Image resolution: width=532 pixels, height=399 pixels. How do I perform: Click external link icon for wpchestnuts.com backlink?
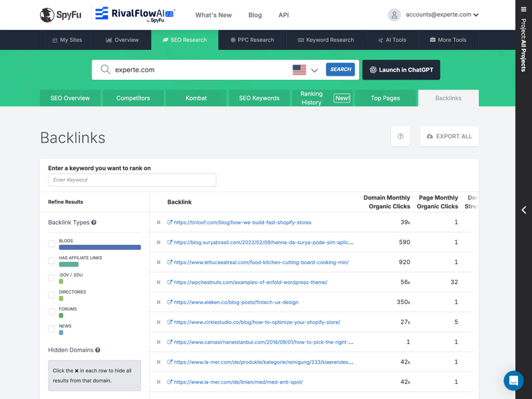coord(170,282)
